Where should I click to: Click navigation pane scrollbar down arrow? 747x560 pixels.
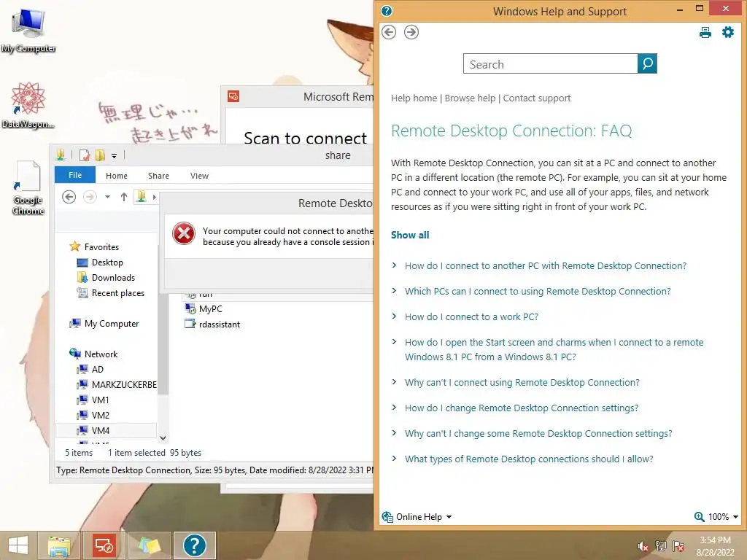coord(163,437)
